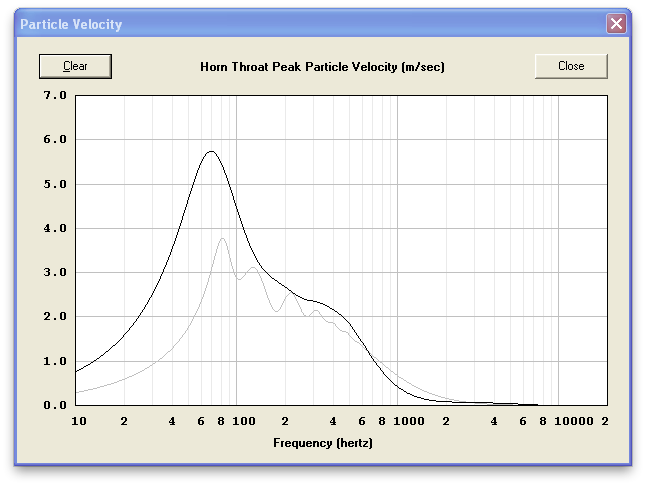Click the 5.0 value on the vertical axis
646x486 pixels.
coord(55,184)
